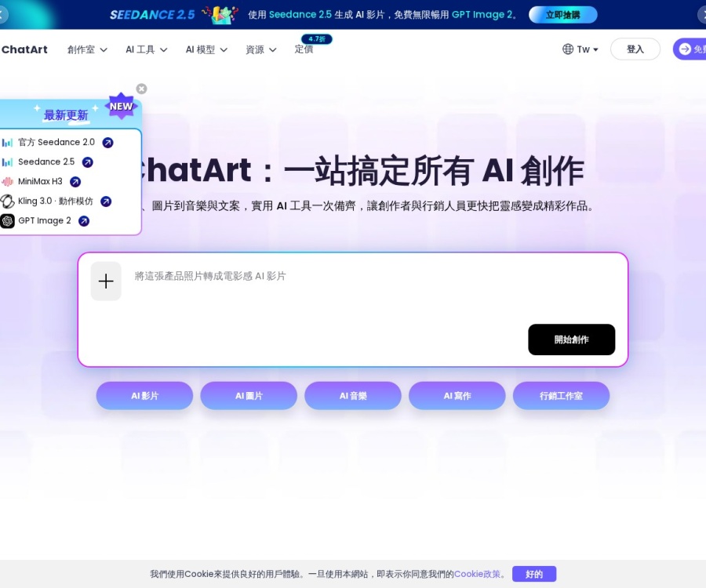This screenshot has width=706, height=588.
Task: Click the globe language icon
Action: 568,49
